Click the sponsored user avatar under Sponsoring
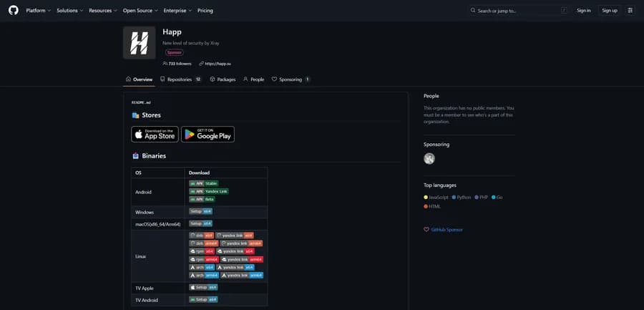The height and width of the screenshot is (310, 644). tap(429, 159)
